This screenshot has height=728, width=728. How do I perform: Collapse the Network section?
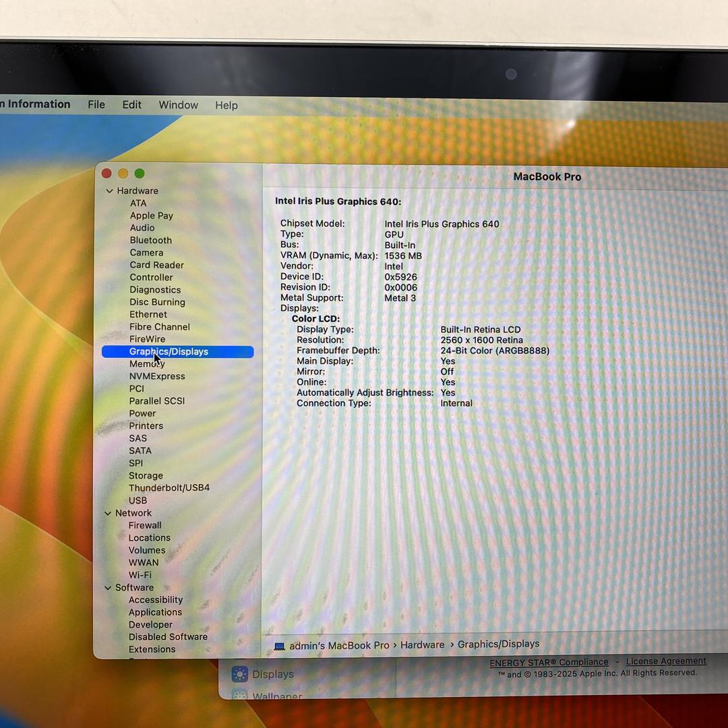pos(108,513)
